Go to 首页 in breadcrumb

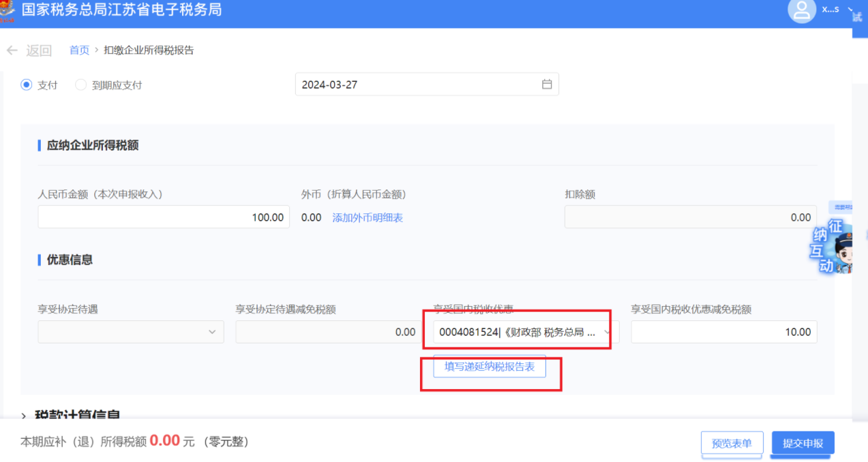(x=79, y=50)
